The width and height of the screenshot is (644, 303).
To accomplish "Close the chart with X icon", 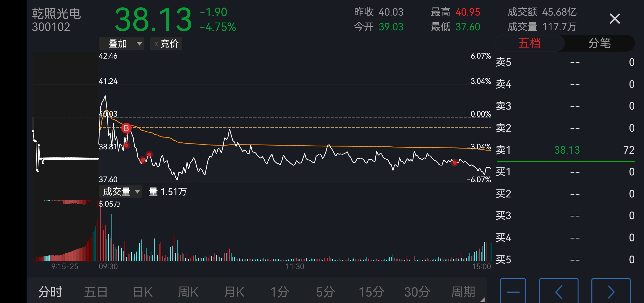I will coord(614,19).
